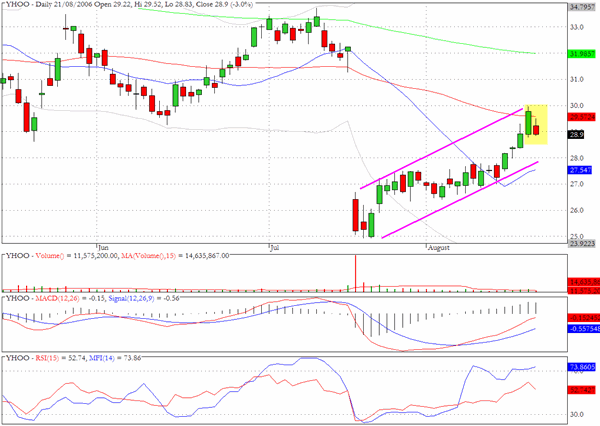Click the 34.7957 upper band value label

click(582, 7)
